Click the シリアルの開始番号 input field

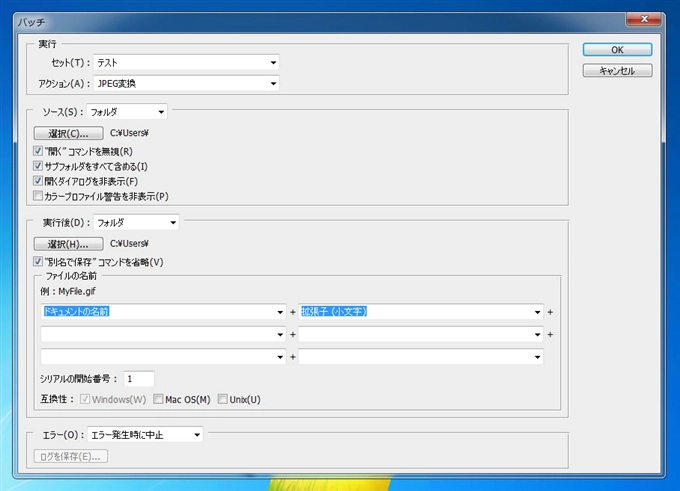point(139,379)
